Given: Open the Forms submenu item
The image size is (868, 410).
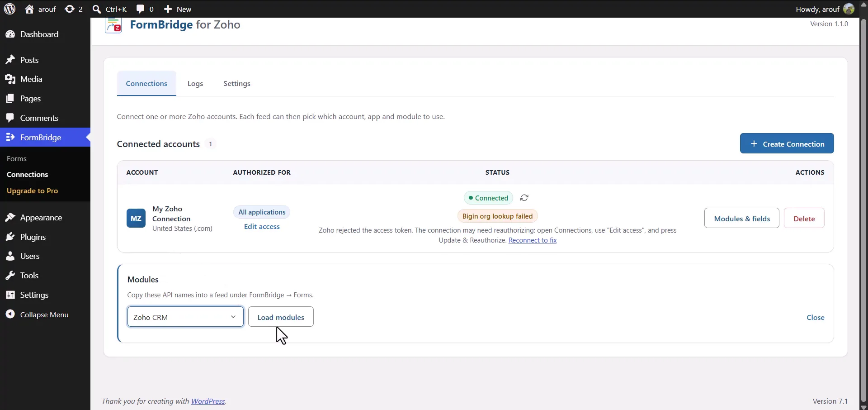Looking at the screenshot, I should click(x=17, y=158).
